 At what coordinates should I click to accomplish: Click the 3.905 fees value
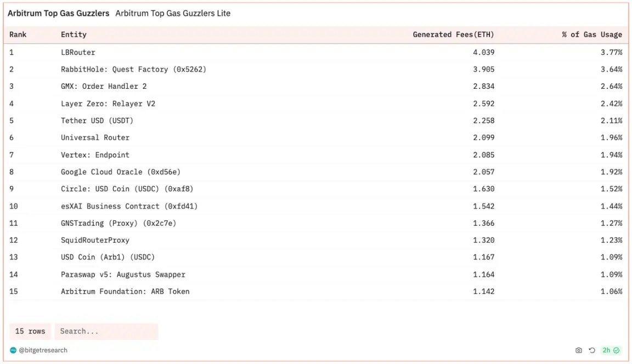[484, 69]
